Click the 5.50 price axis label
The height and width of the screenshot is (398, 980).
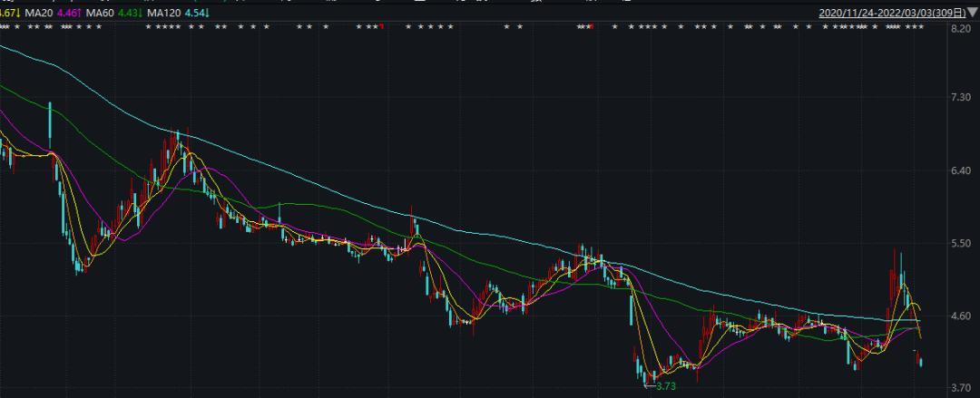pyautogui.click(x=961, y=244)
